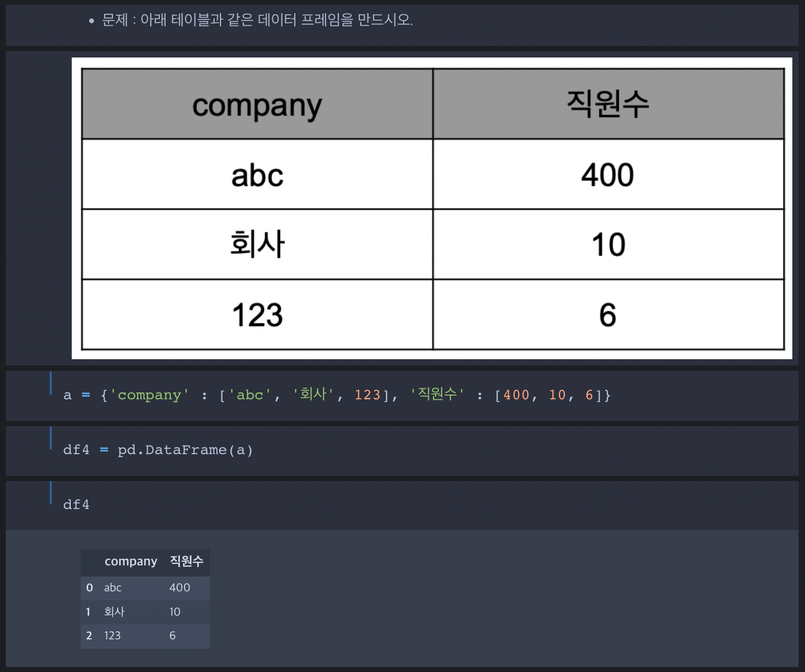Click the '직원수' header in the image table
Screen dimensions: 805x672
pyautogui.click(x=608, y=104)
